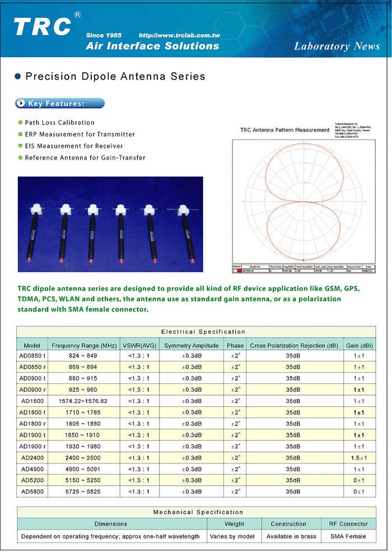
Task: Click the Available in brass cell
Action: click(x=291, y=536)
